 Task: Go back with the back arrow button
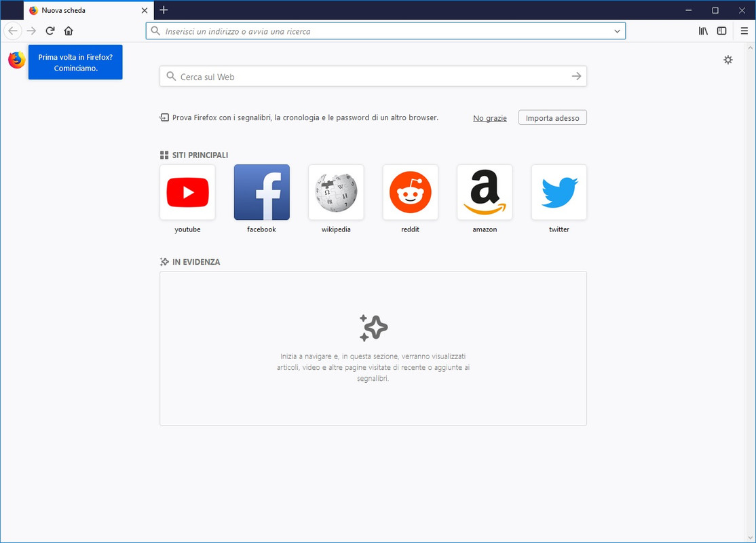pyautogui.click(x=12, y=31)
